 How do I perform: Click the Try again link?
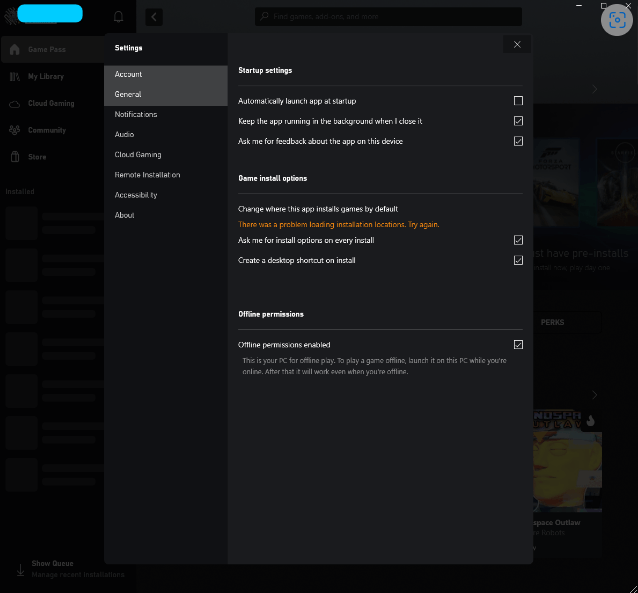pyautogui.click(x=423, y=224)
